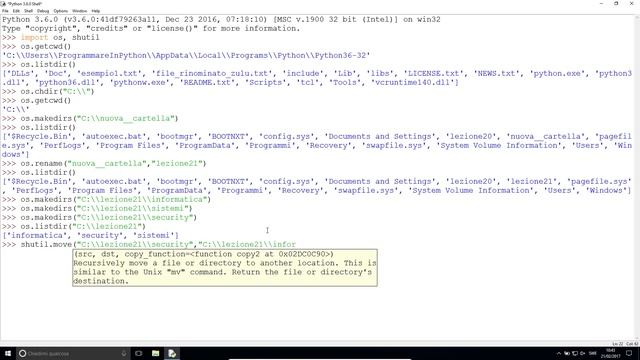The image size is (640, 360).
Task: Open Task View from the taskbar
Action: pos(139,353)
